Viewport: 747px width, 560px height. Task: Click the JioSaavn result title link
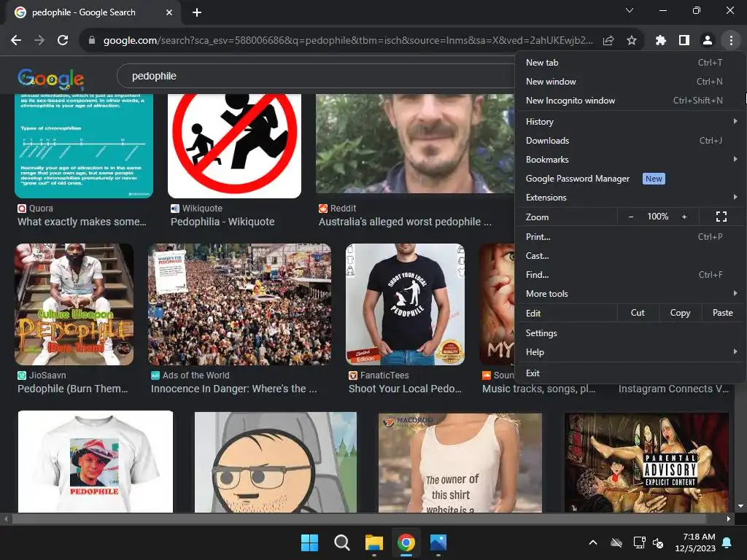point(73,389)
